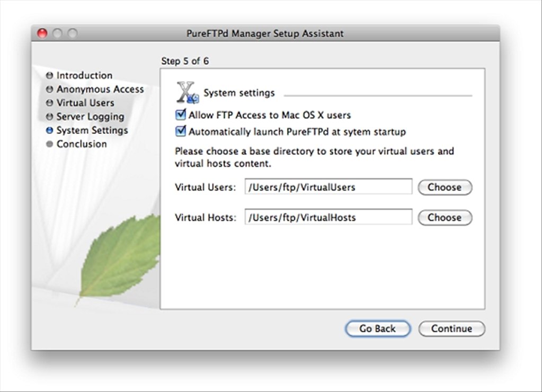Continue to the next setup step
The image size is (542, 392).
click(x=452, y=328)
